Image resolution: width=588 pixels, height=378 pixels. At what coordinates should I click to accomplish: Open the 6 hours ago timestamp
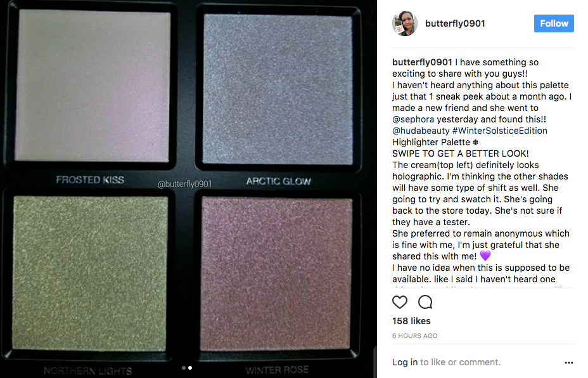pyautogui.click(x=415, y=336)
